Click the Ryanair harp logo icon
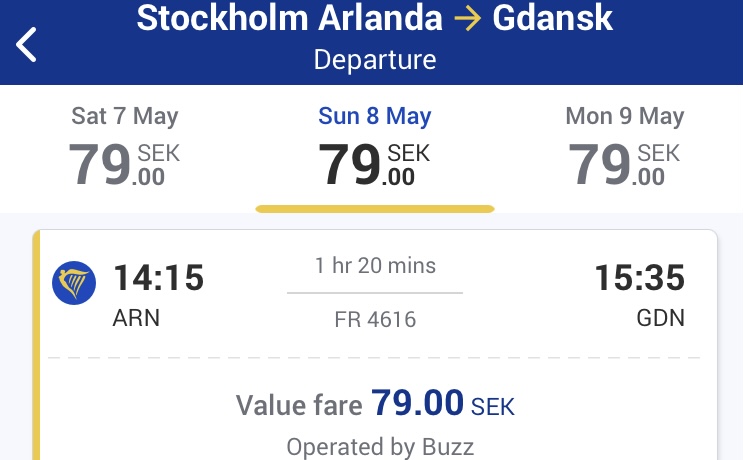The image size is (743, 460). coord(74,283)
